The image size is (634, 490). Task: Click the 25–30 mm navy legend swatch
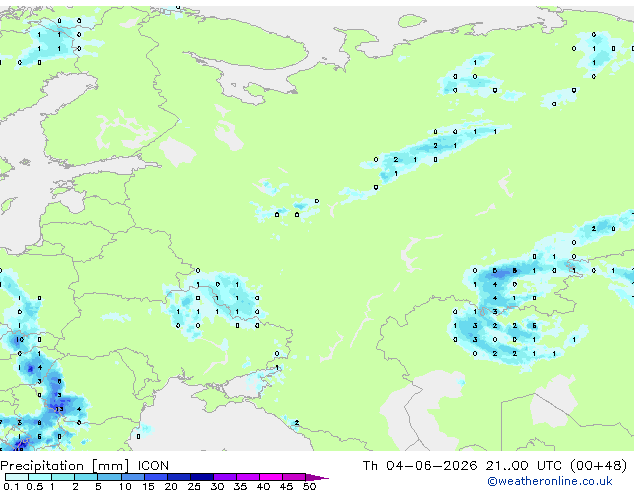click(x=201, y=477)
